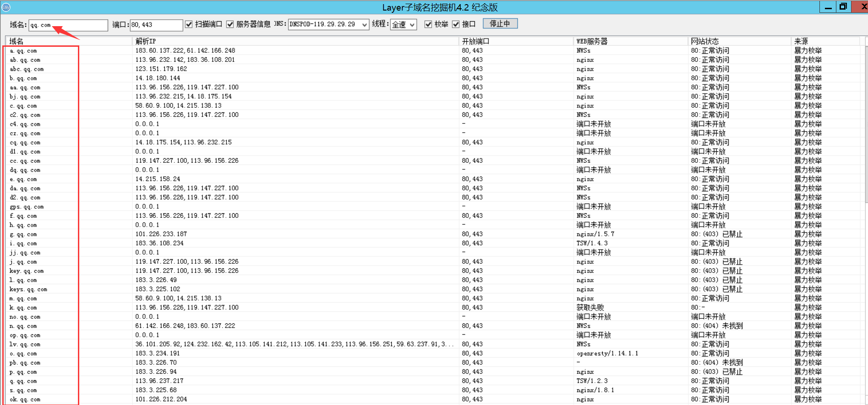The width and height of the screenshot is (868, 405).
Task: Click the nginx/1.5.7 web server cell
Action: (x=595, y=234)
